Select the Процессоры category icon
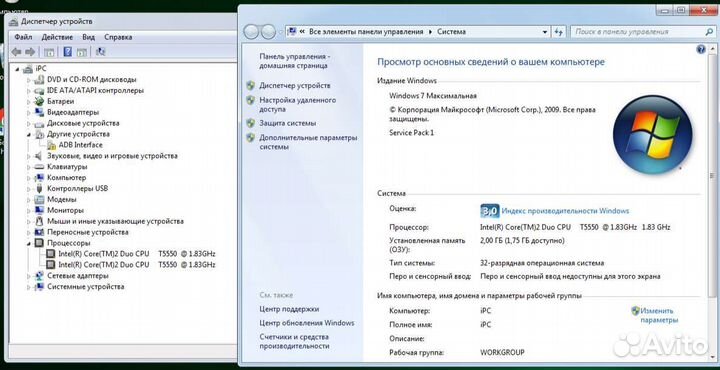 40,243
